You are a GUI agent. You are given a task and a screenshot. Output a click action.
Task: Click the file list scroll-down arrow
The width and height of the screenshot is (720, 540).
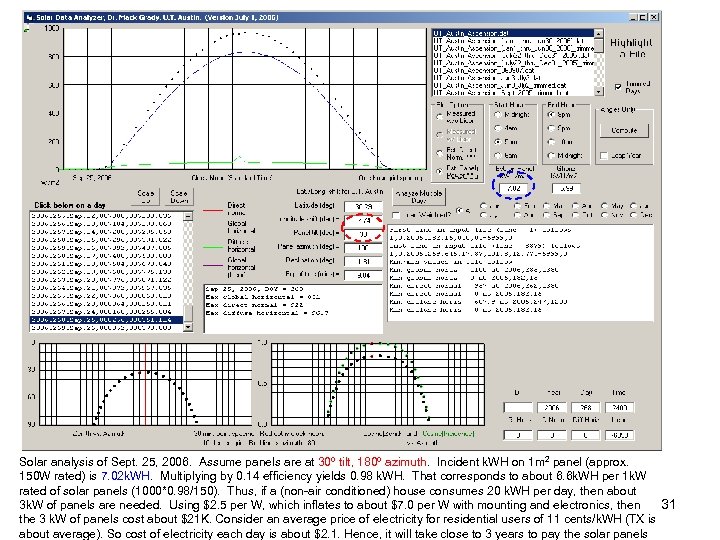pyautogui.click(x=598, y=91)
